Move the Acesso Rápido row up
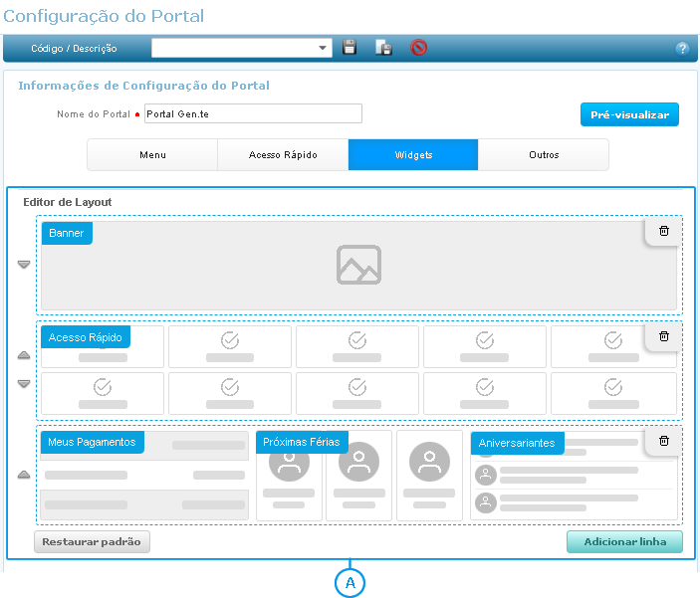 click(24, 355)
